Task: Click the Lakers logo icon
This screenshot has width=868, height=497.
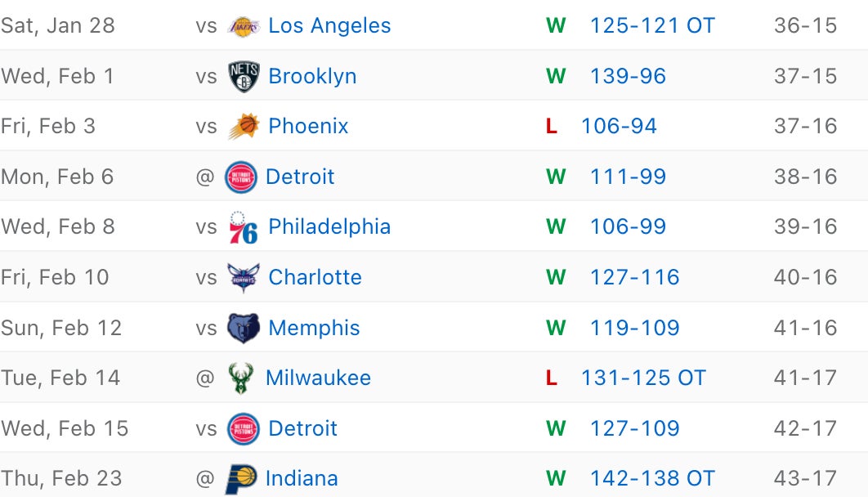Action: (x=244, y=26)
